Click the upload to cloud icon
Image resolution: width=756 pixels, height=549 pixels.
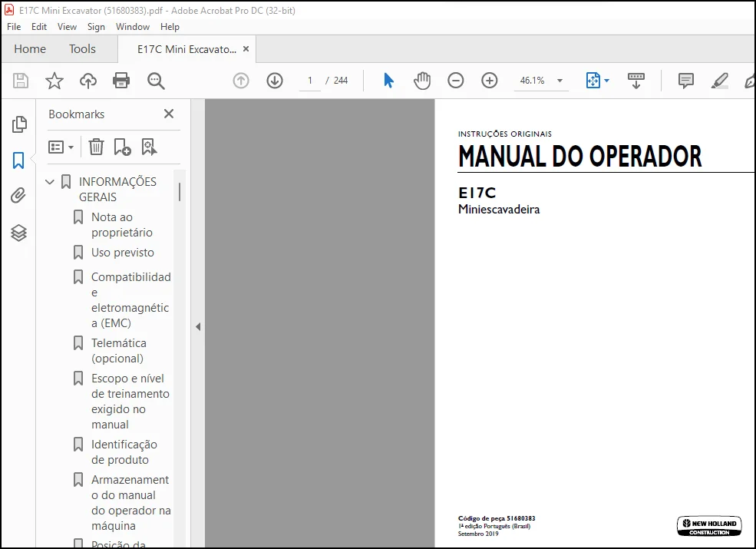[87, 81]
